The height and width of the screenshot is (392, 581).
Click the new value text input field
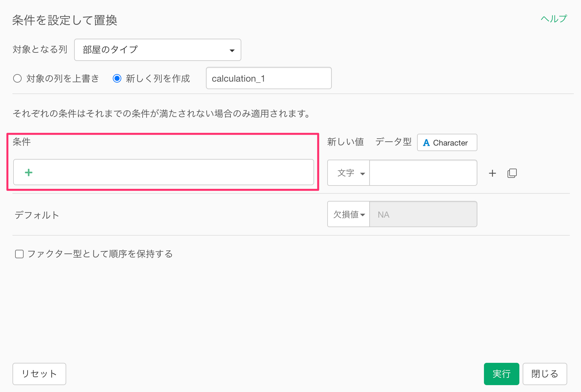[x=423, y=173]
